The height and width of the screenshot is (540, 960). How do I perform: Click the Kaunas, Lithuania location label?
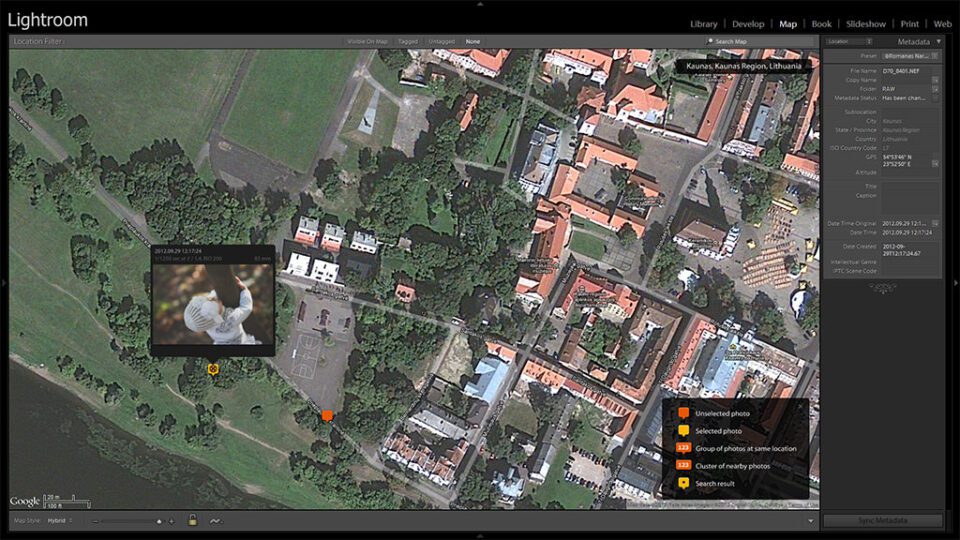pyautogui.click(x=743, y=66)
